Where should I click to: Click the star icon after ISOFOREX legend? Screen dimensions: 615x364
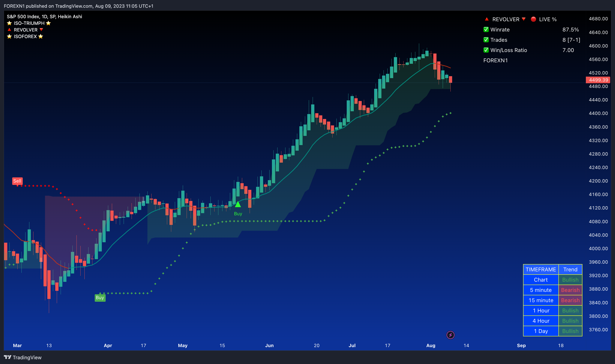[41, 36]
